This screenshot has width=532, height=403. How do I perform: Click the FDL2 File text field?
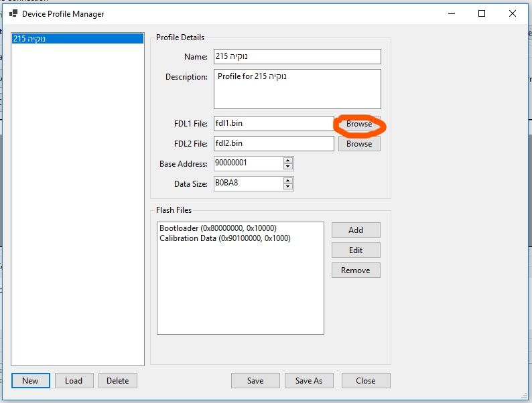tap(273, 144)
